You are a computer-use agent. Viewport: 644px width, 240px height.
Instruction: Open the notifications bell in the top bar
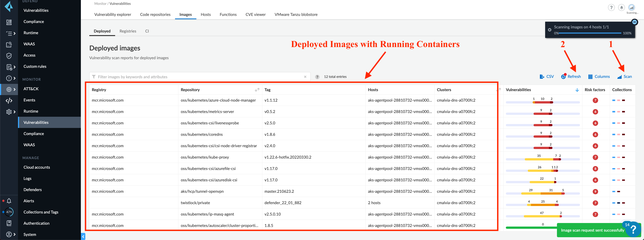click(x=621, y=7)
